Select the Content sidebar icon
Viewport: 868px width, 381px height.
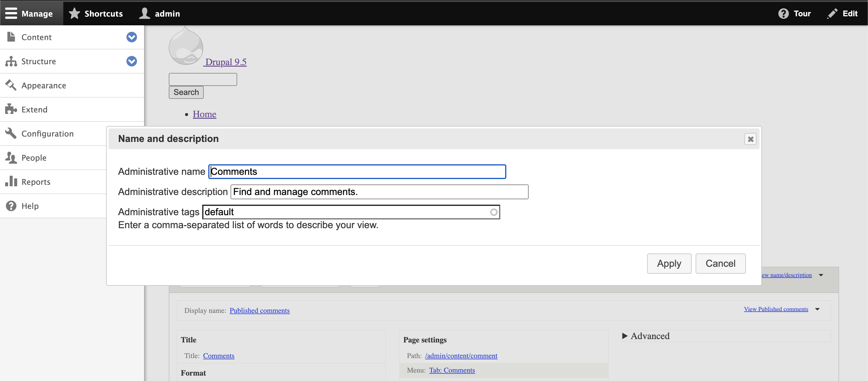tap(11, 37)
